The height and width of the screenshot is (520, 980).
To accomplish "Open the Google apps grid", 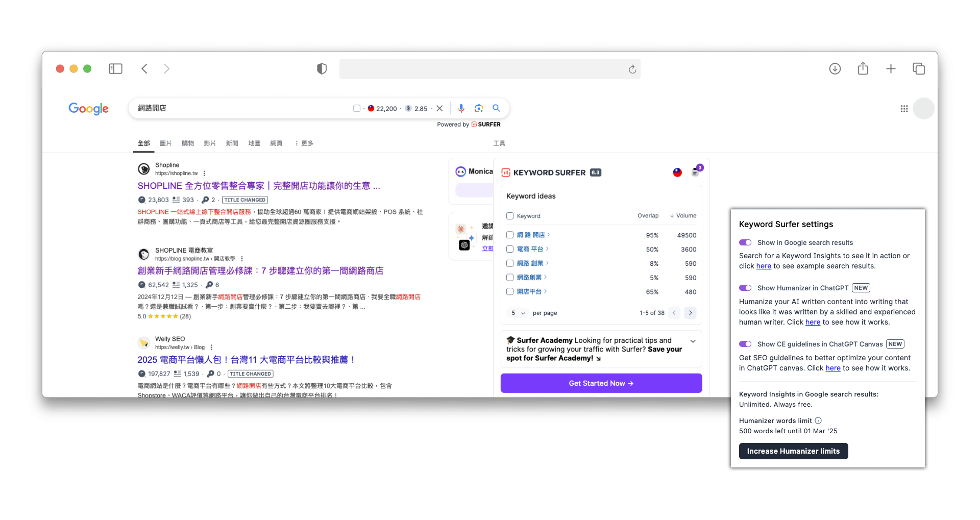I will 904,109.
